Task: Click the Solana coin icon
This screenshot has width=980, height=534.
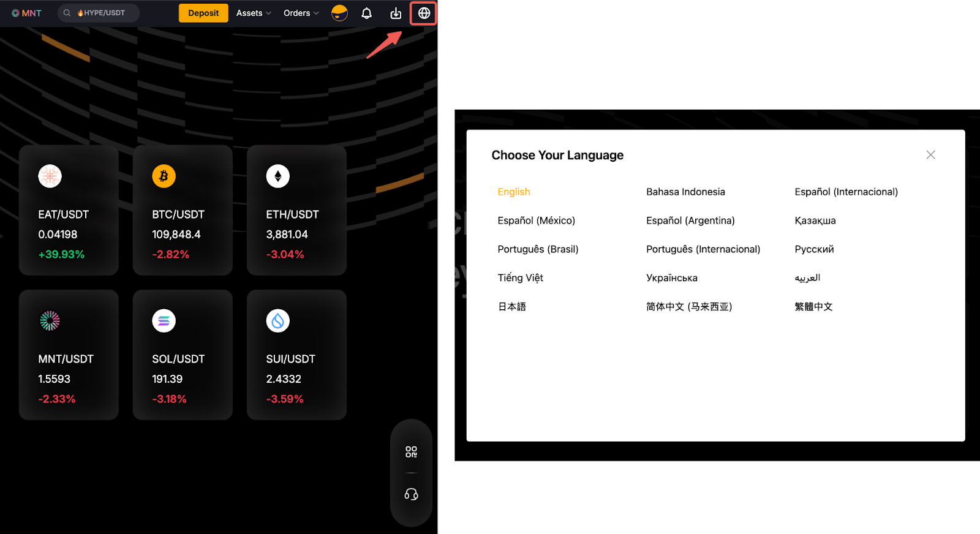Action: pyautogui.click(x=164, y=321)
